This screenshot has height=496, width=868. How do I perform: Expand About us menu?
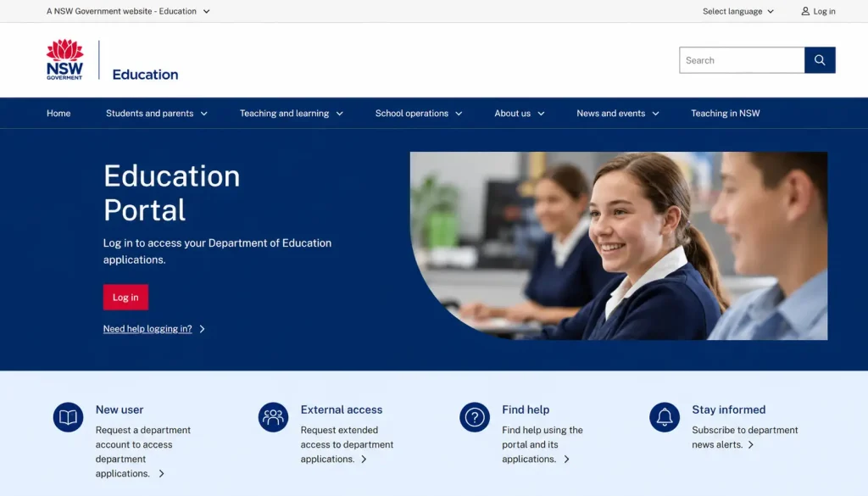[520, 113]
